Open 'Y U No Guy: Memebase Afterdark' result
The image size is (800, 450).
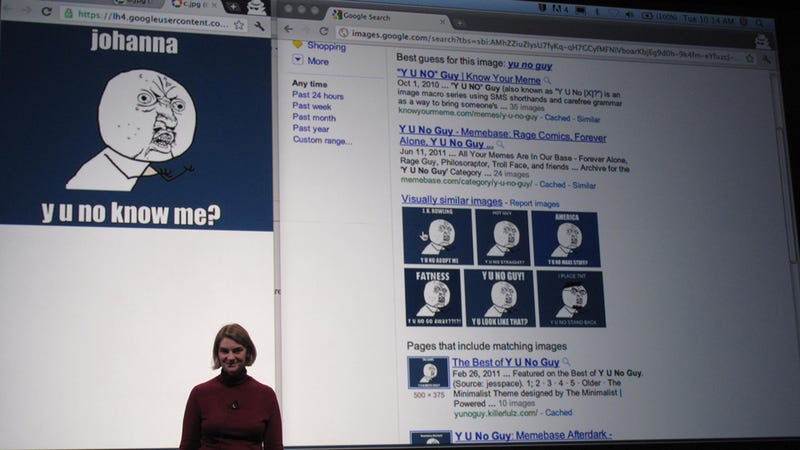point(533,435)
